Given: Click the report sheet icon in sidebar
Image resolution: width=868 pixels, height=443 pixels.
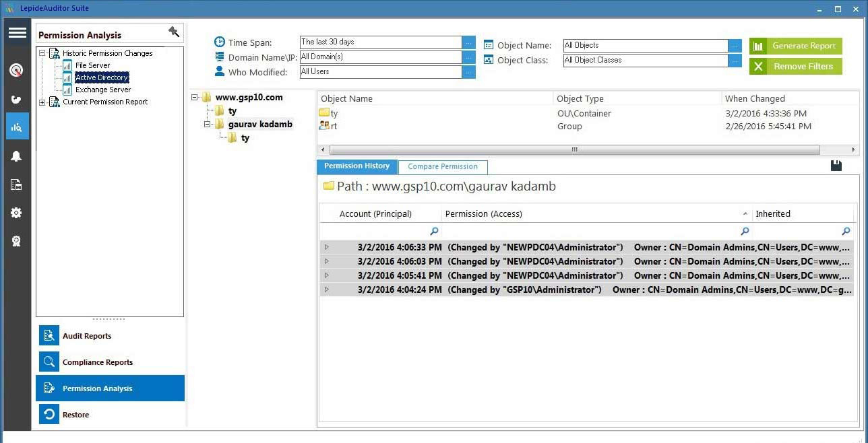Looking at the screenshot, I should point(17,184).
